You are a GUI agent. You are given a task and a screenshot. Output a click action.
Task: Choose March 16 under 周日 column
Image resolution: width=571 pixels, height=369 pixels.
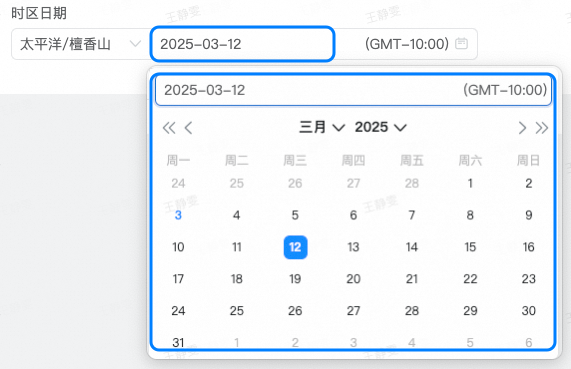coord(528,247)
